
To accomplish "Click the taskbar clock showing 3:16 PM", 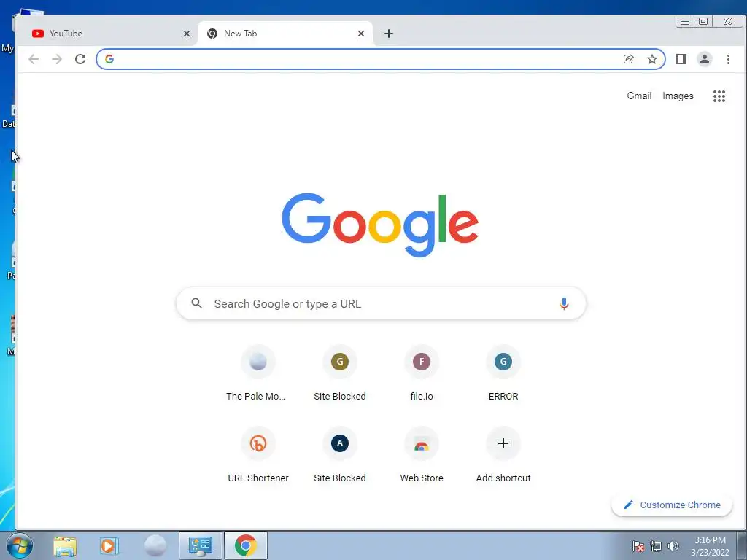I will pos(710,546).
